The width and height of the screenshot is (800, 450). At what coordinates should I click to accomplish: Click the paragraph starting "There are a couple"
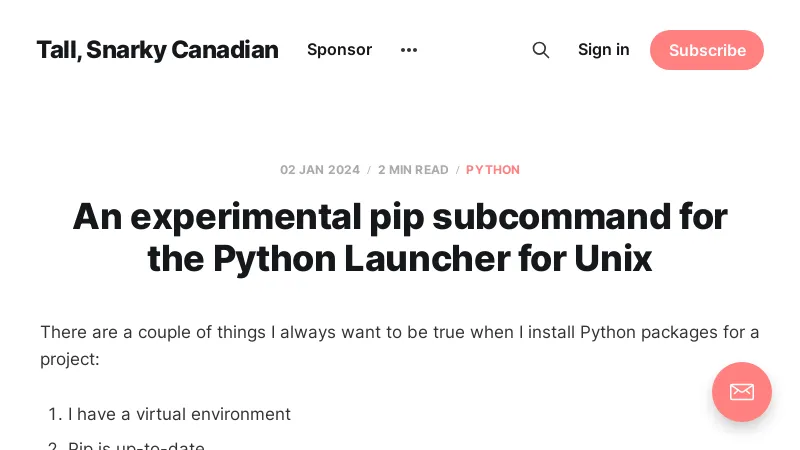400,332
